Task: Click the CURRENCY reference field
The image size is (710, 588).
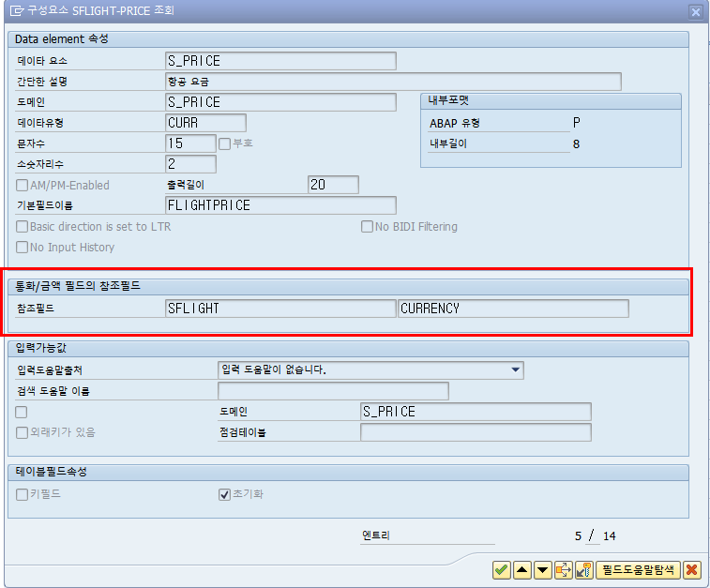Action: pyautogui.click(x=513, y=309)
